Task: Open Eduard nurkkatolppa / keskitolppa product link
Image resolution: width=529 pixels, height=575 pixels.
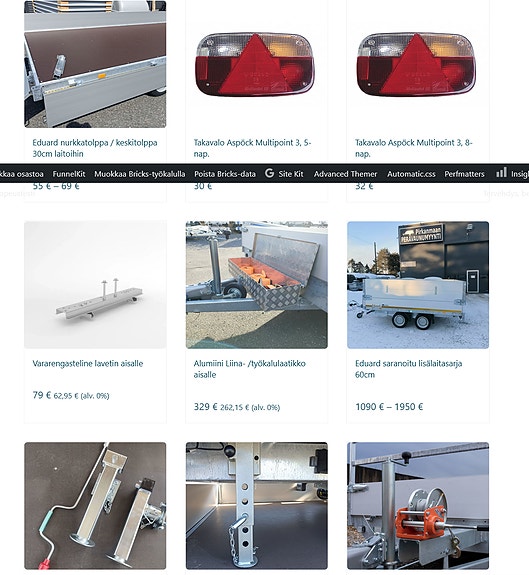Action: coord(95,148)
